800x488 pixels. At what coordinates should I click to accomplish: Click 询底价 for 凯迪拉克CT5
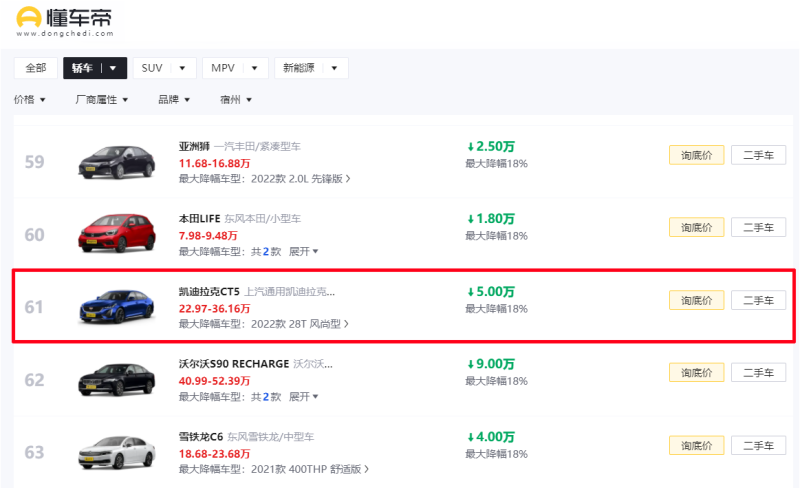tap(696, 300)
